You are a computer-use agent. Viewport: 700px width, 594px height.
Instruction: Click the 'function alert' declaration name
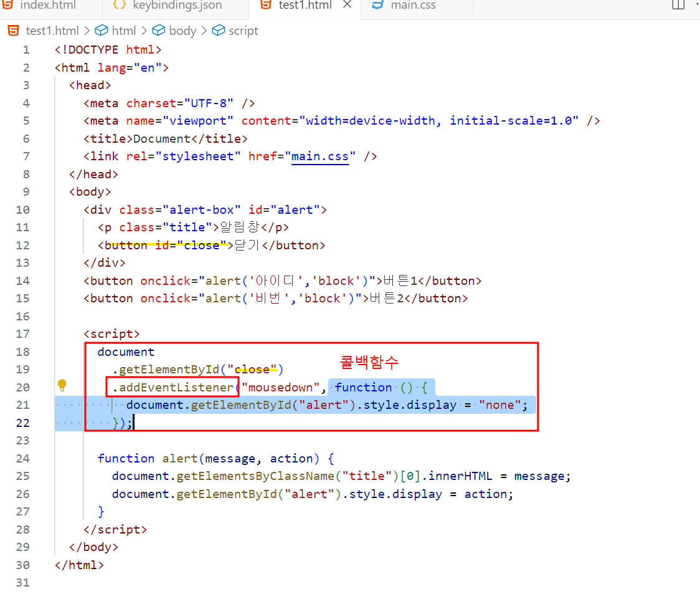tap(180, 459)
